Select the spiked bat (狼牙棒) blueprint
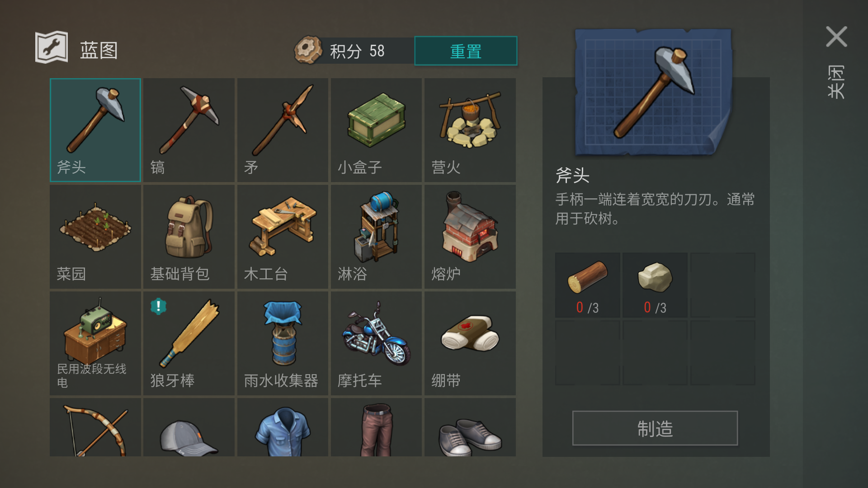The width and height of the screenshot is (868, 488). point(189,343)
